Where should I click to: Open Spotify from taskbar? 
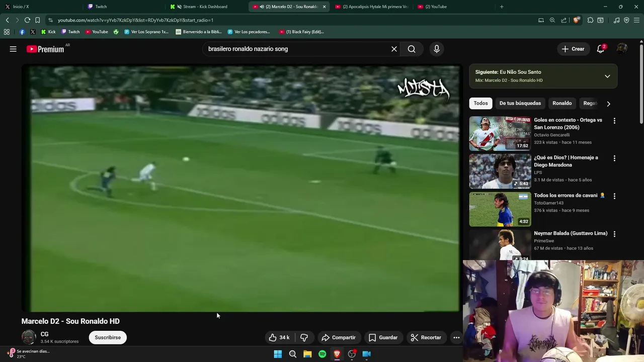[322, 354]
